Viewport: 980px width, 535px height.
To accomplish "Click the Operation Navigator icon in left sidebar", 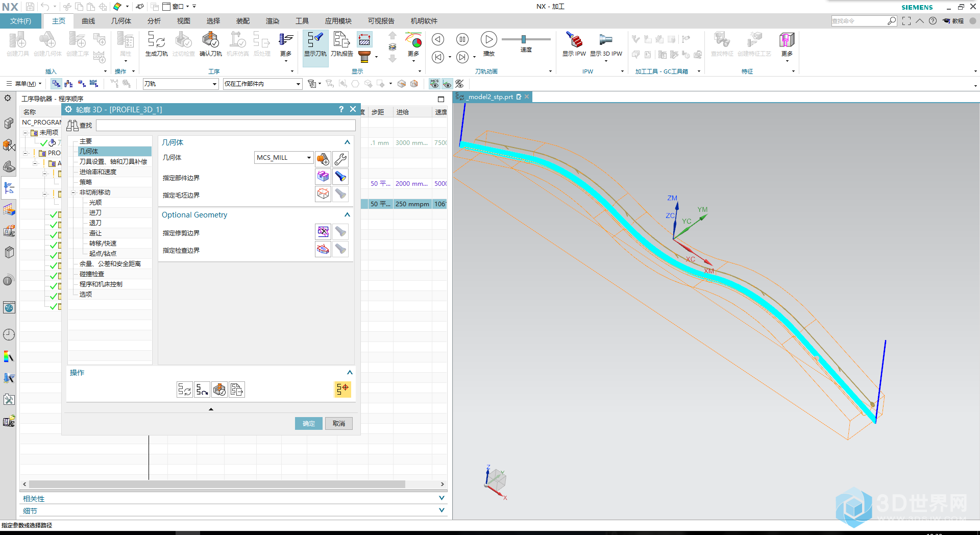I will 9,188.
